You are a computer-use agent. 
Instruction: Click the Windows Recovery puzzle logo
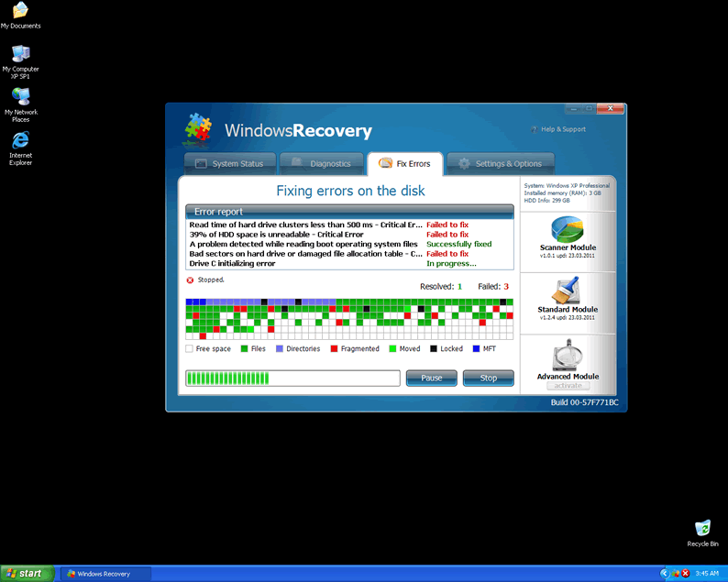pos(198,130)
